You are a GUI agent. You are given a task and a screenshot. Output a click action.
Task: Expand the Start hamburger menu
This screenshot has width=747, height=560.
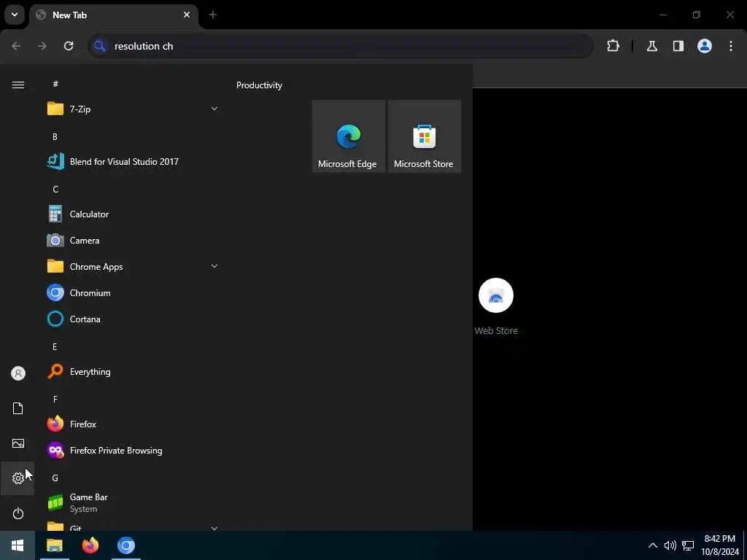point(18,85)
